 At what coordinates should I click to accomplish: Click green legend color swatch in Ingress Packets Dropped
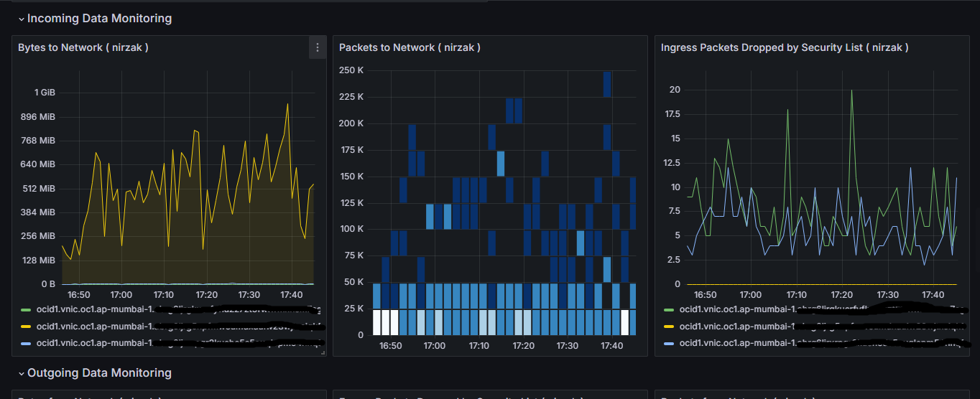pos(669,310)
